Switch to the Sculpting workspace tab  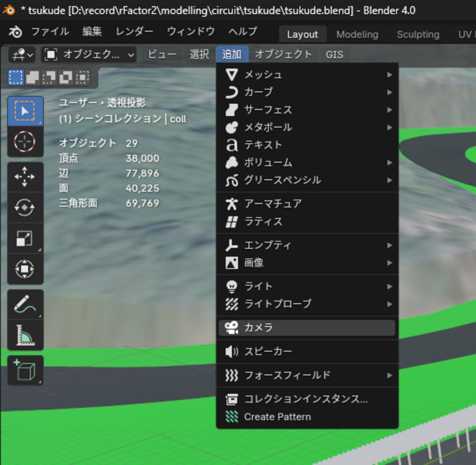[x=418, y=34]
